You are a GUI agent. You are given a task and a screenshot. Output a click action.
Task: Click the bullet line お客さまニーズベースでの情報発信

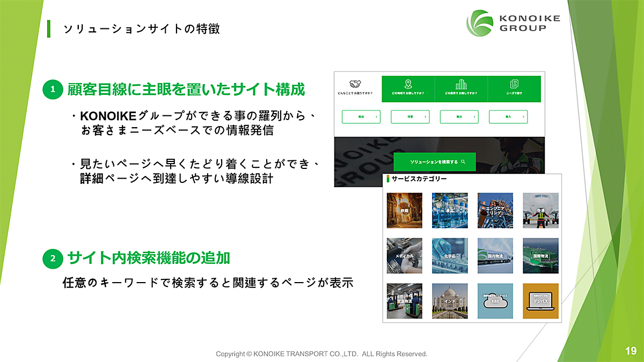177,130
